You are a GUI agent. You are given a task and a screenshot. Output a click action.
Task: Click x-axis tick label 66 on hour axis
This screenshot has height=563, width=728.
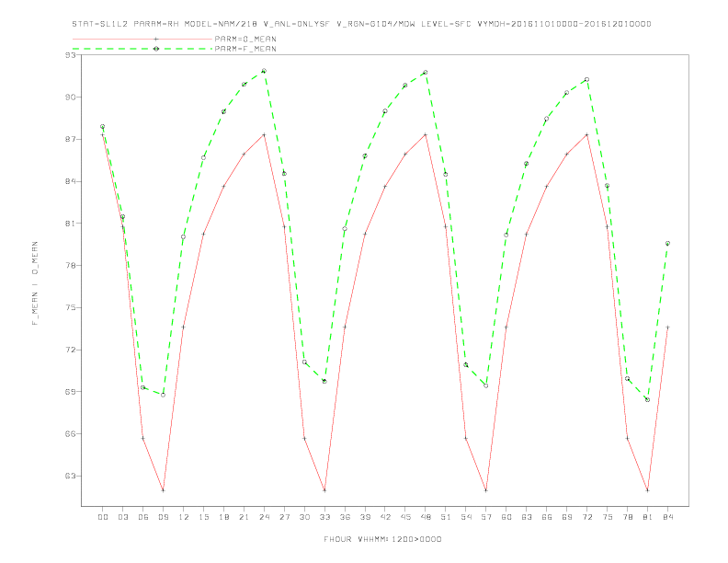pyautogui.click(x=547, y=517)
